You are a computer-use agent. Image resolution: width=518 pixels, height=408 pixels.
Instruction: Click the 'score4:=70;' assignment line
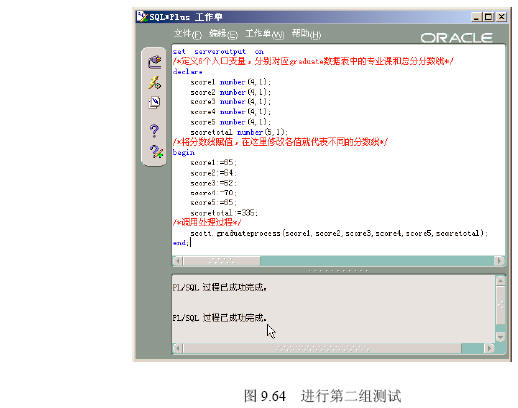click(x=213, y=193)
